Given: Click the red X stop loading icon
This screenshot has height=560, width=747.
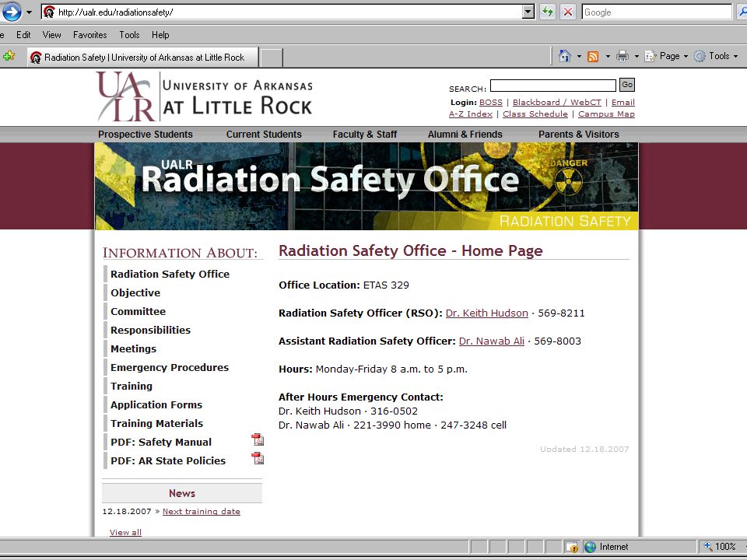Looking at the screenshot, I should (x=568, y=12).
